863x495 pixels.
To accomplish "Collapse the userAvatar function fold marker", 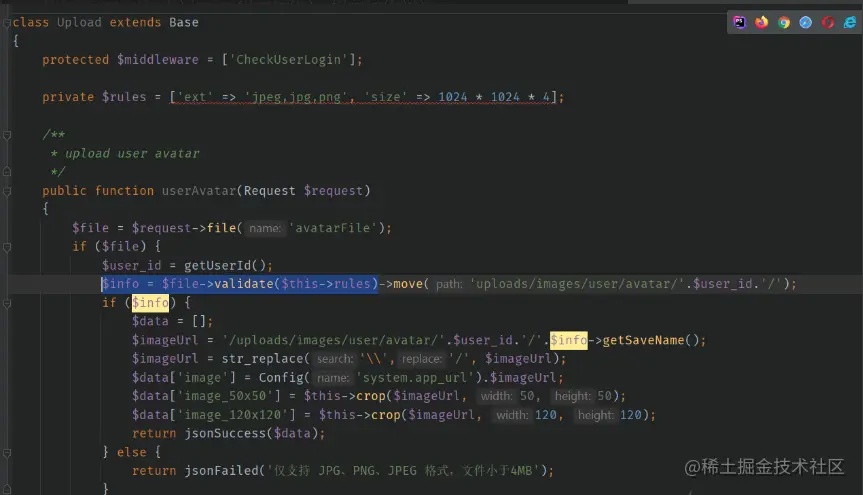I will pos(7,191).
